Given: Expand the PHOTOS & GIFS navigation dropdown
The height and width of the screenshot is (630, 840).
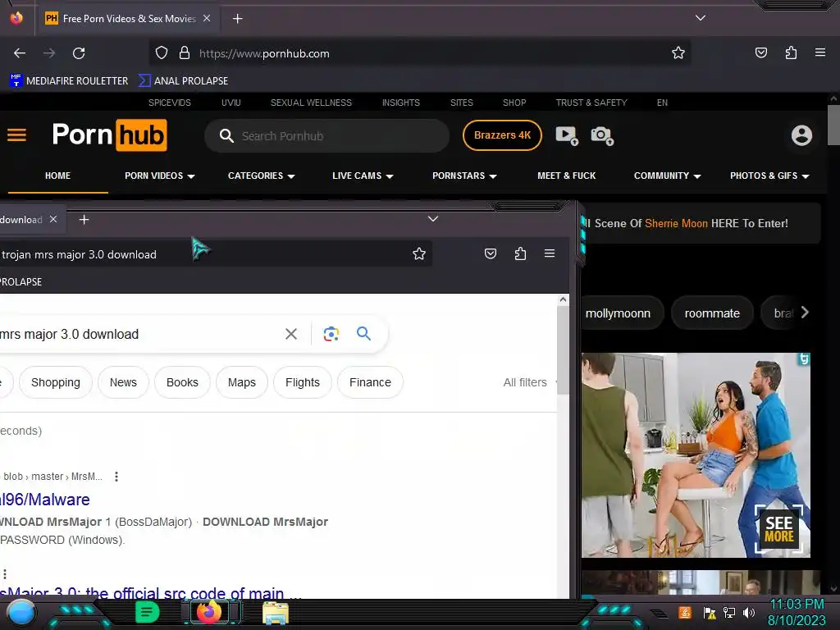Looking at the screenshot, I should tap(769, 176).
